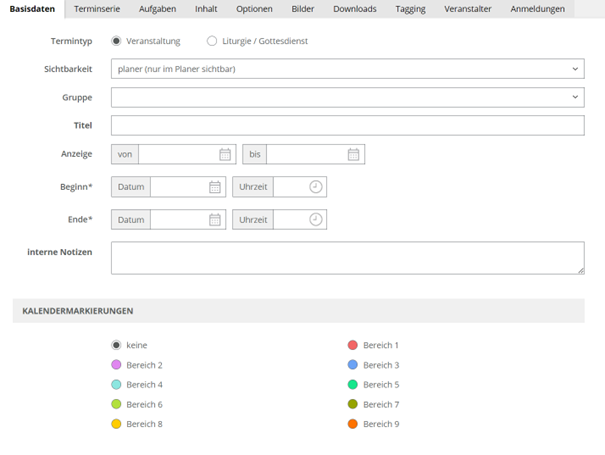605x455 pixels.
Task: Open the Anmeldungen tab
Action: coord(537,9)
